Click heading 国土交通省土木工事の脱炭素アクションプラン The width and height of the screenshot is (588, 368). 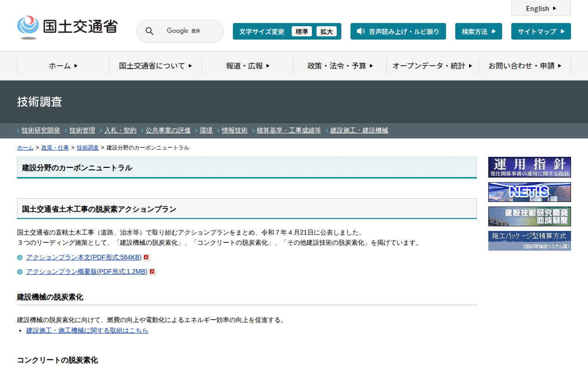point(99,209)
